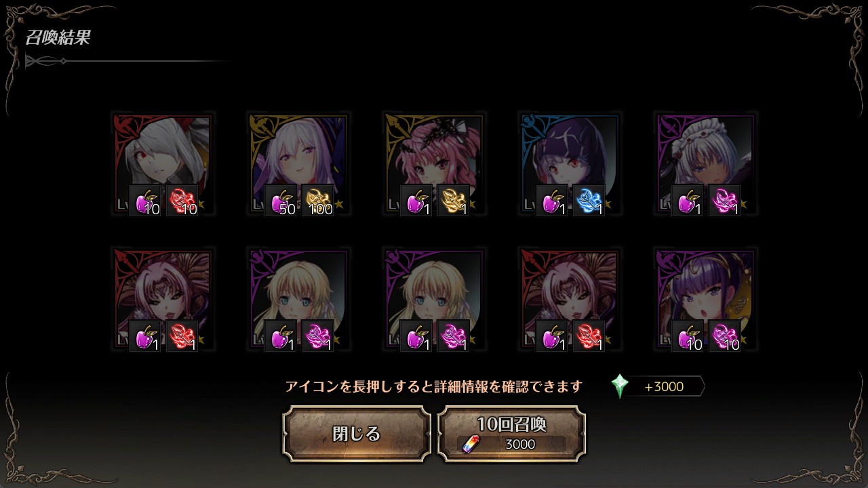Click the 閉じる close button
Viewport: 868px width, 488px height.
[x=357, y=434]
